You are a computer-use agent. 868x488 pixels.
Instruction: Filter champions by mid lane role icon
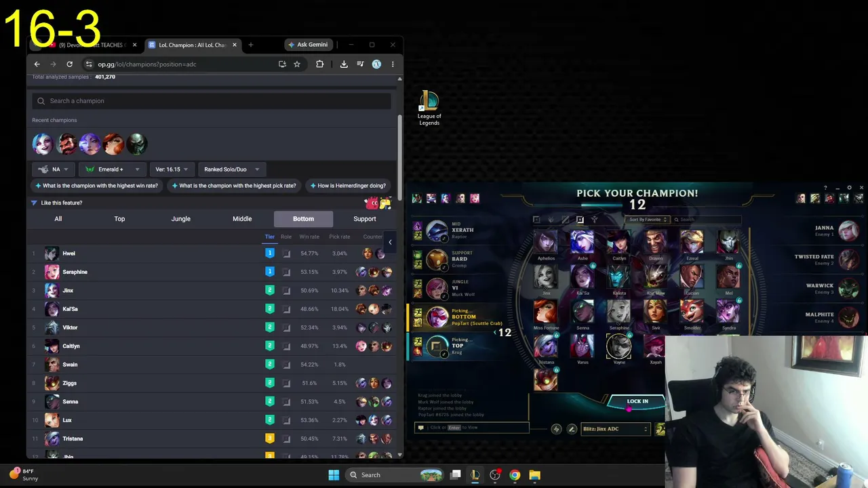566,220
